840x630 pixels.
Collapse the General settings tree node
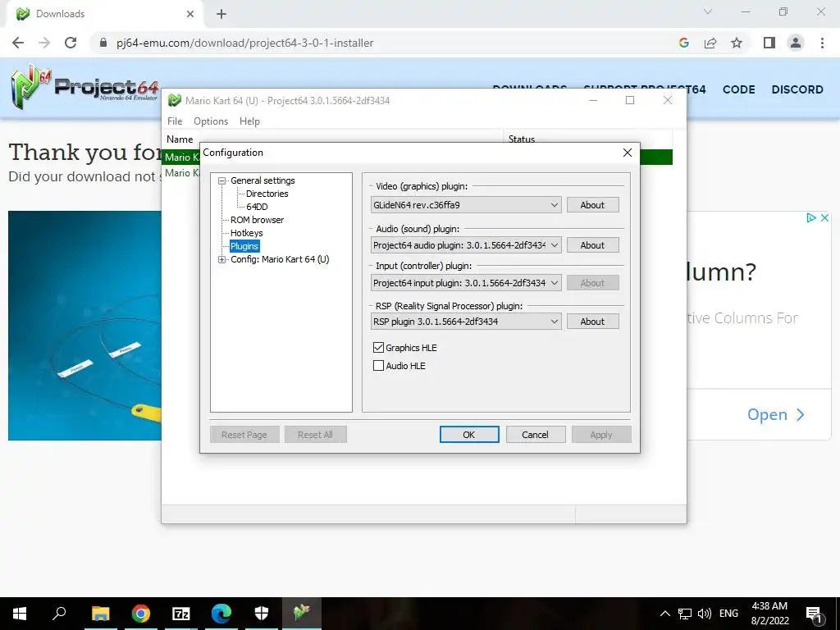click(221, 181)
